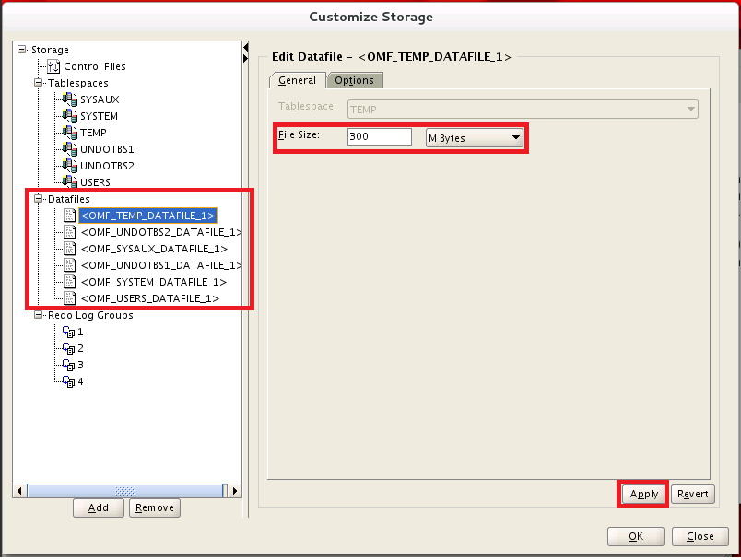Image resolution: width=741 pixels, height=560 pixels.
Task: Select the Redo Log Groups label
Action: [x=90, y=315]
